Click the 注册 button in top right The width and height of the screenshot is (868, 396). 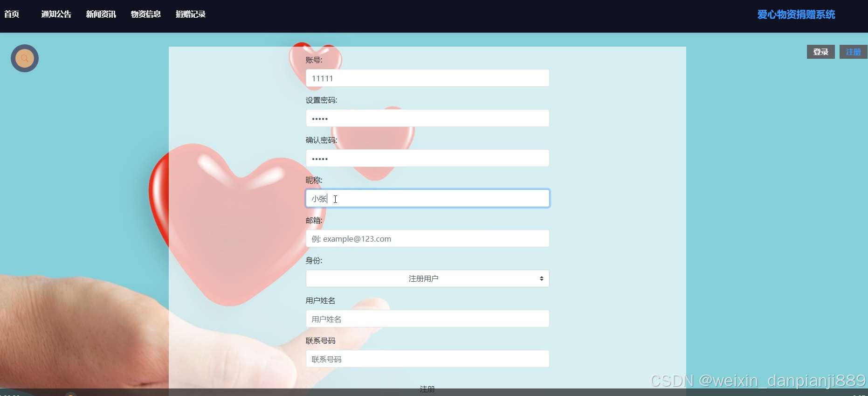(x=854, y=52)
